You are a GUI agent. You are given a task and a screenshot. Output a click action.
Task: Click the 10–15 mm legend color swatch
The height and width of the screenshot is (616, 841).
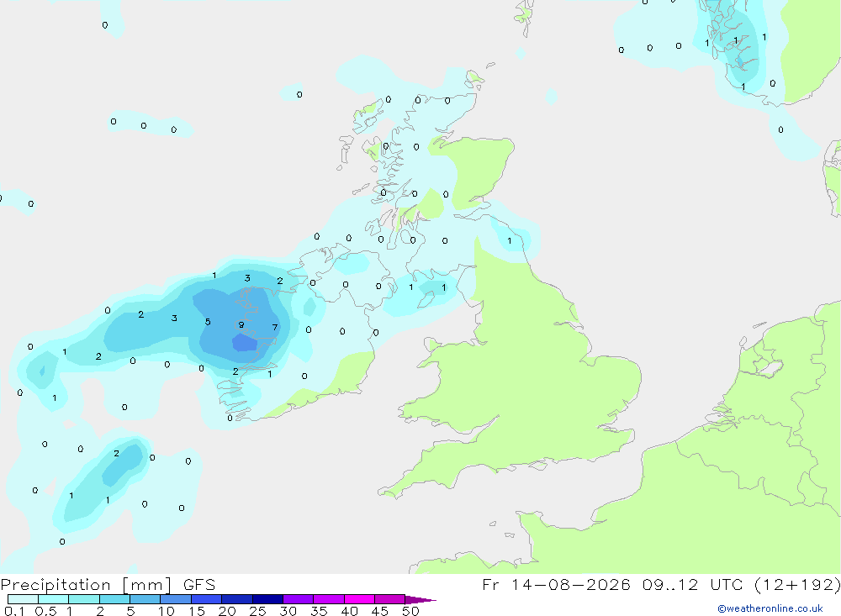pyautogui.click(x=176, y=599)
